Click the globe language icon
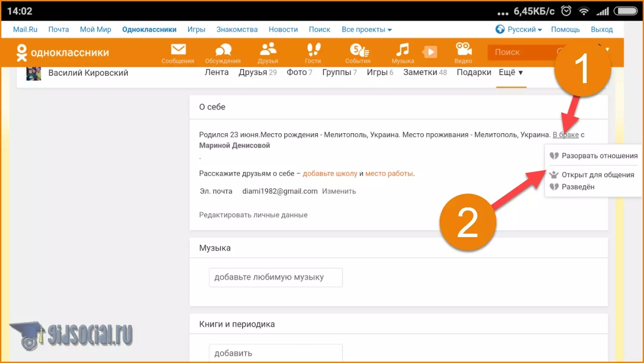 pyautogui.click(x=500, y=29)
